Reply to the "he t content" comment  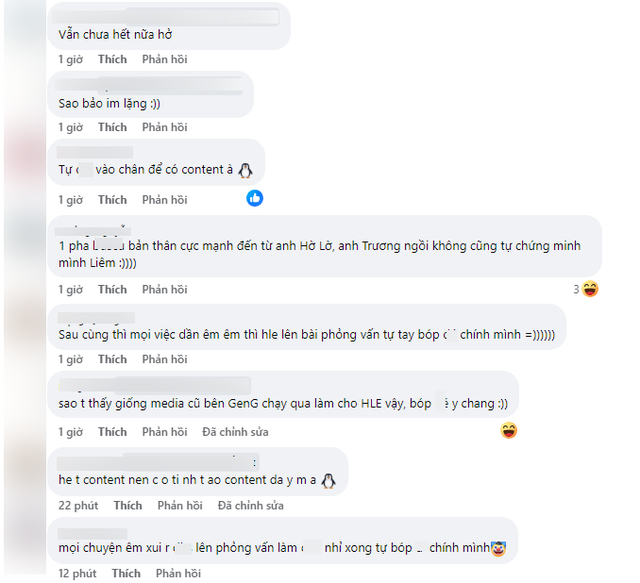(179, 506)
